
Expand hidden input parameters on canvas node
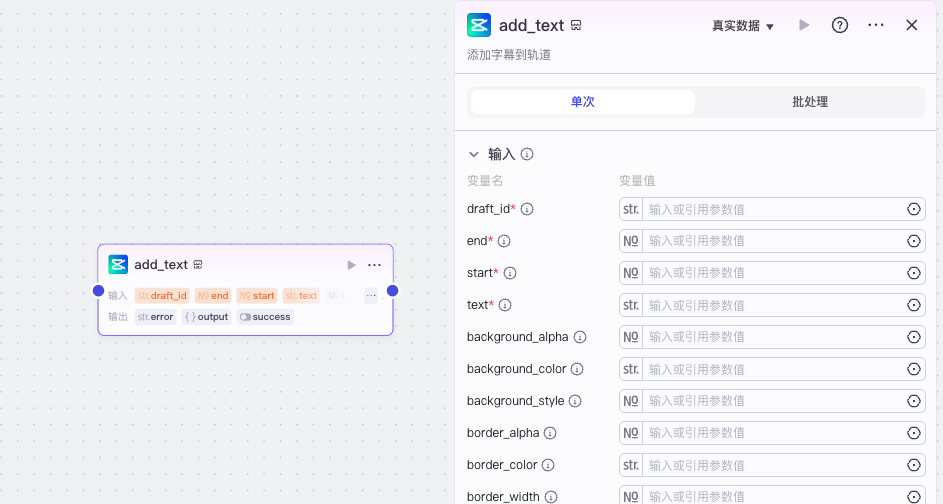click(371, 295)
